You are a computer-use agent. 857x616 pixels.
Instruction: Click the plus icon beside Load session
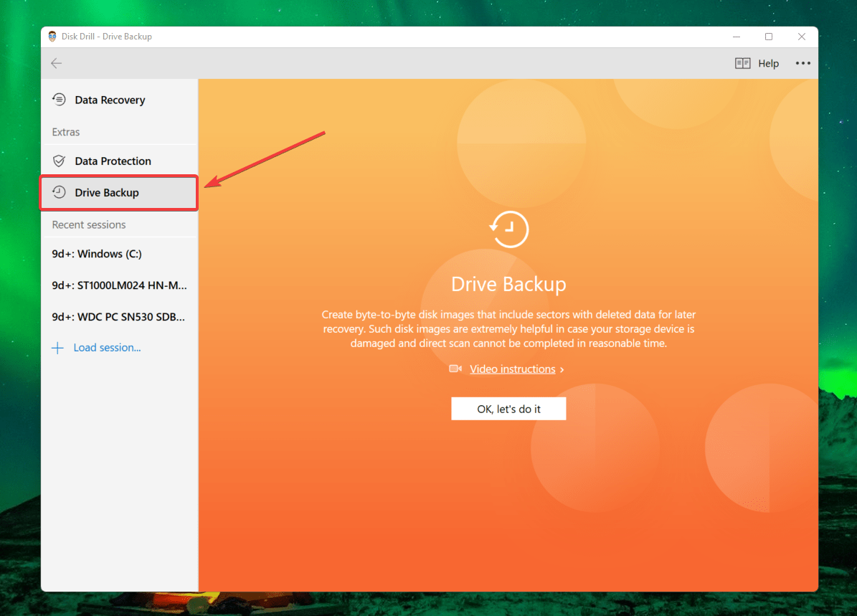tap(57, 348)
